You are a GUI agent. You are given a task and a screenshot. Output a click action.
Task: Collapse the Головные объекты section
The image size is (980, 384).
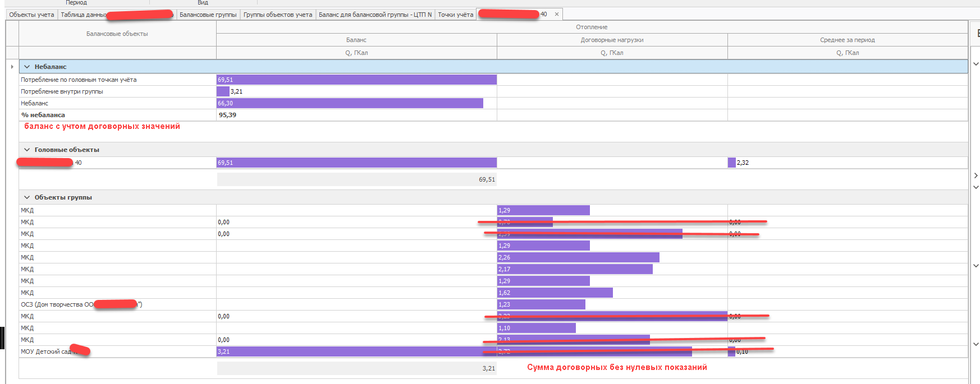(x=27, y=150)
